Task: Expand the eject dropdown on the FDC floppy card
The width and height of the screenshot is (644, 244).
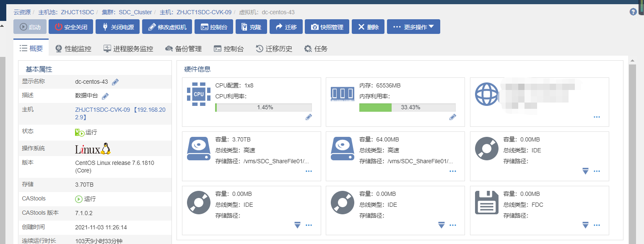Action: point(586,226)
